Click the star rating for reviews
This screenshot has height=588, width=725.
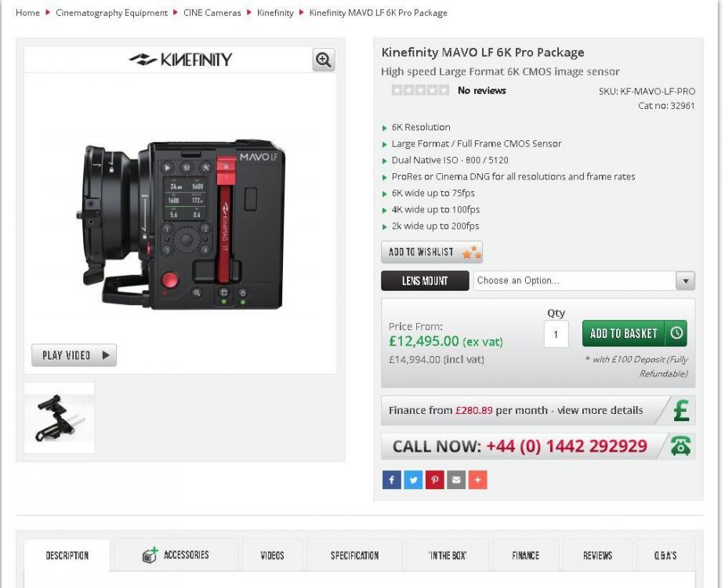(420, 91)
